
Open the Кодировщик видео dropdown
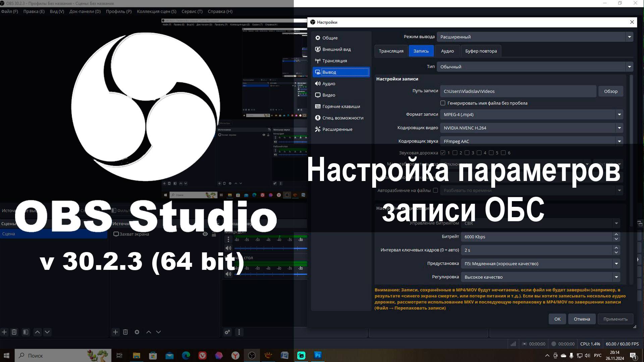619,128
